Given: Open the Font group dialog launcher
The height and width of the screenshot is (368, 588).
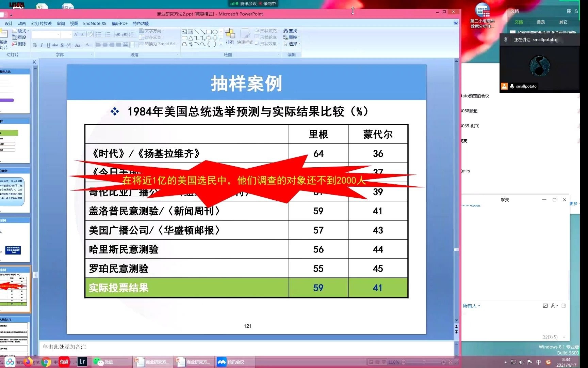Looking at the screenshot, I should coord(91,55).
